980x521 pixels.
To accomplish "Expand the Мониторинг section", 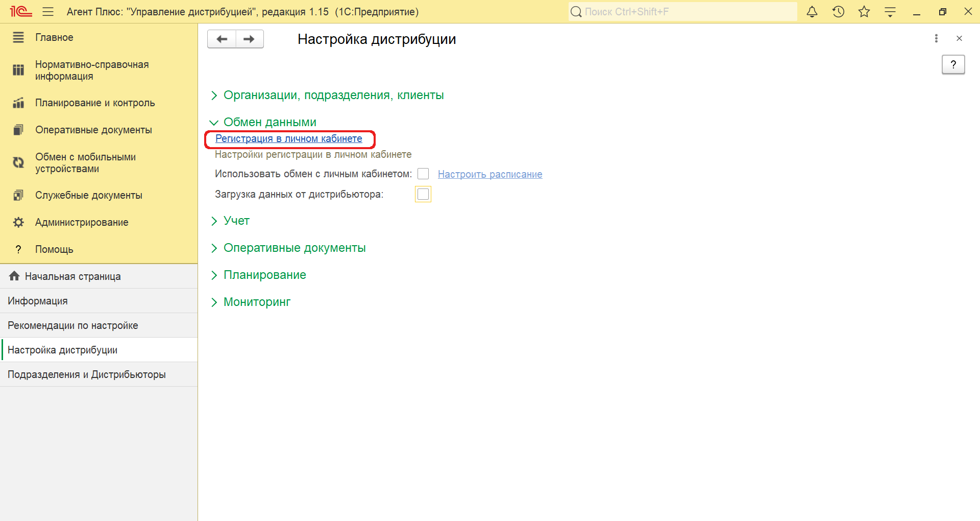I will point(256,302).
